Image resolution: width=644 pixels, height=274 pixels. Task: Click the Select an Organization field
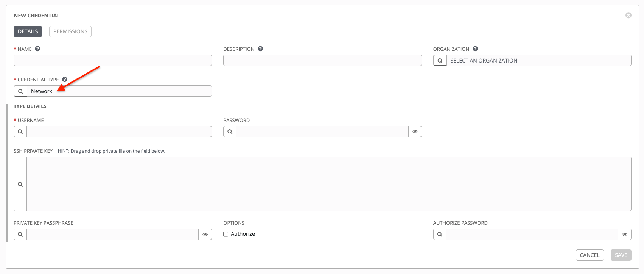point(539,61)
